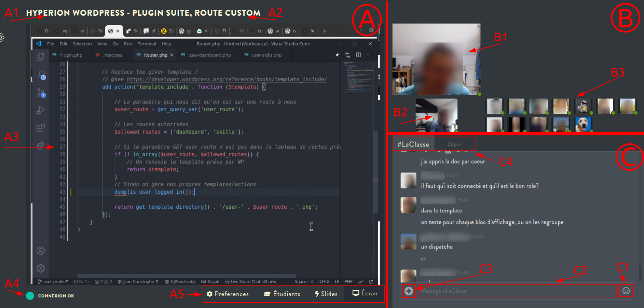Screen dimensions: 644x308
Task: Click the pin icon in editor actions
Action: [x=337, y=55]
